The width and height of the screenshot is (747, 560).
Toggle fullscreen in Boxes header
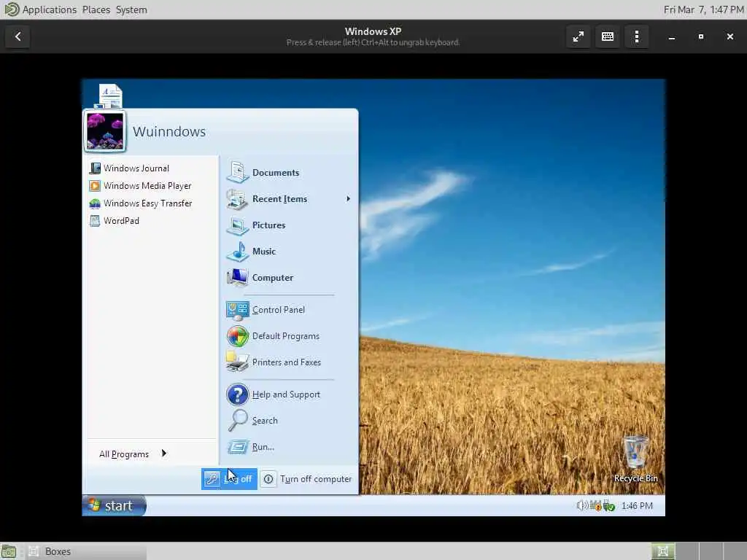coord(578,36)
